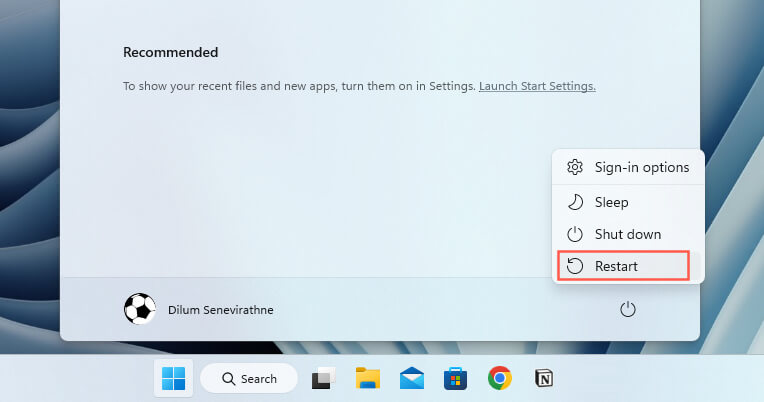764x402 pixels.
Task: Click the crescent moon Sleep icon
Action: point(575,202)
